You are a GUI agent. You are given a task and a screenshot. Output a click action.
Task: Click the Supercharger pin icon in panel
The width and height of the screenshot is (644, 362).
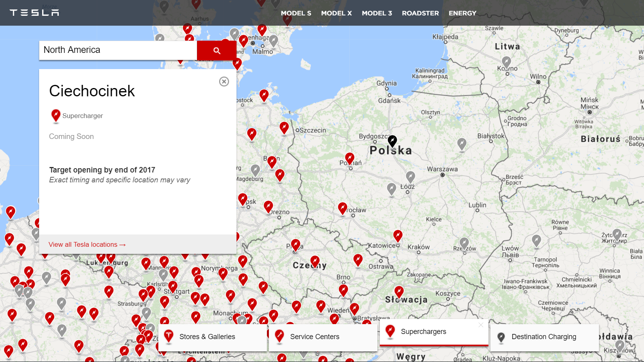pos(56,116)
